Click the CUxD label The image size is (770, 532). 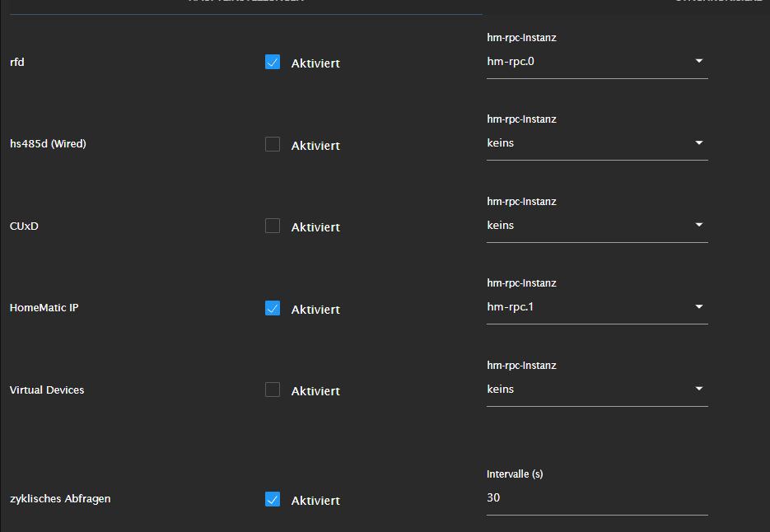click(x=24, y=226)
